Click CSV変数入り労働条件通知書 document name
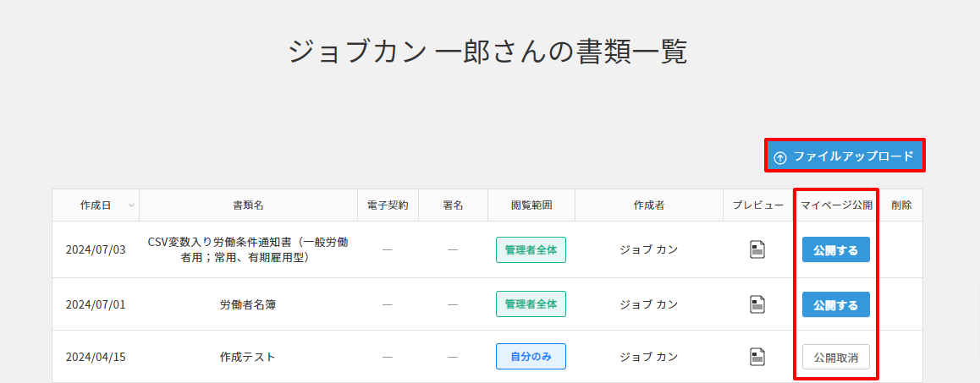 point(248,249)
